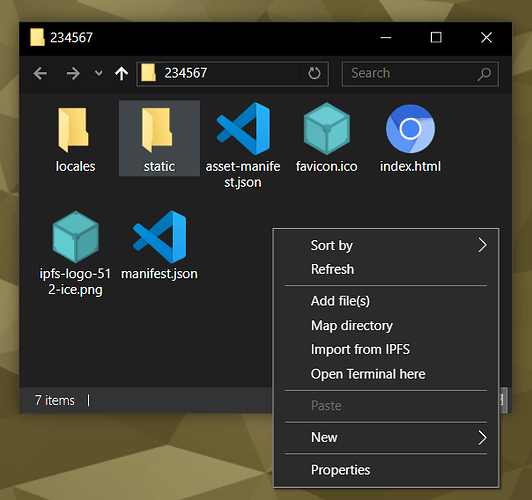The width and height of the screenshot is (532, 500).
Task: Select the ipfs-logo-512-ice.png cube icon
Action: [x=76, y=236]
